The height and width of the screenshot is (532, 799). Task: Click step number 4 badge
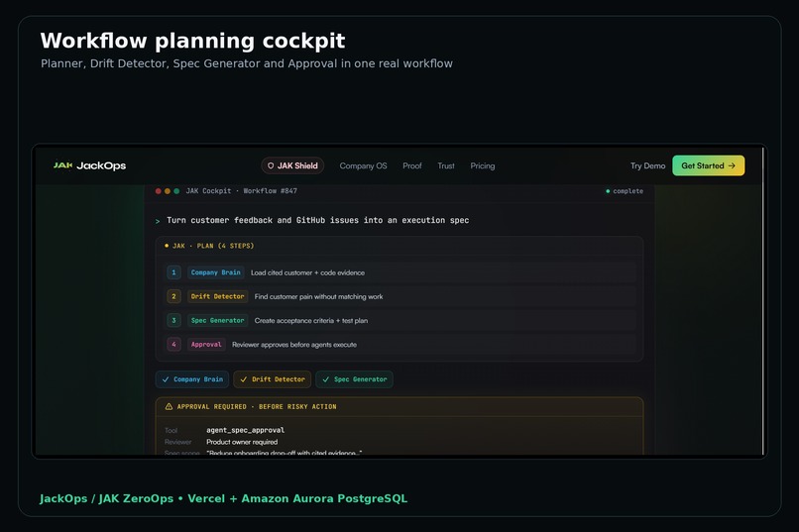173,344
